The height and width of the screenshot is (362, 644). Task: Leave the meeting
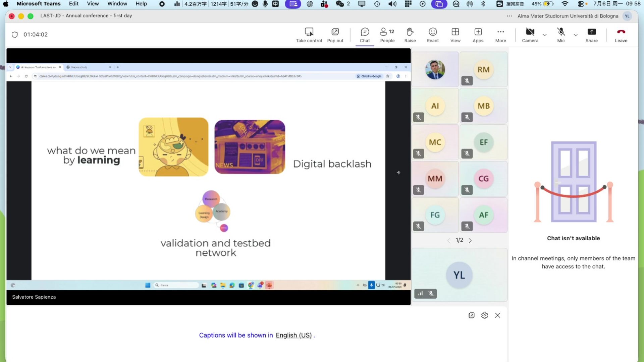point(621,35)
